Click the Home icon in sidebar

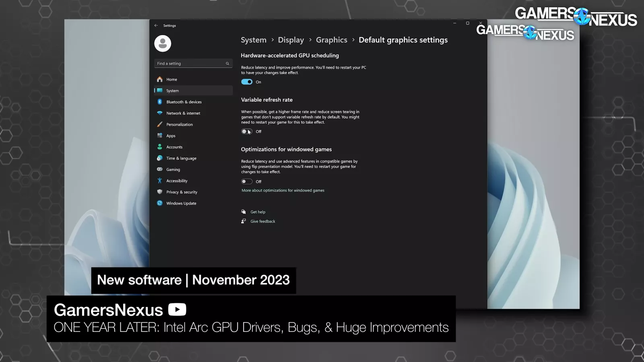pos(160,79)
